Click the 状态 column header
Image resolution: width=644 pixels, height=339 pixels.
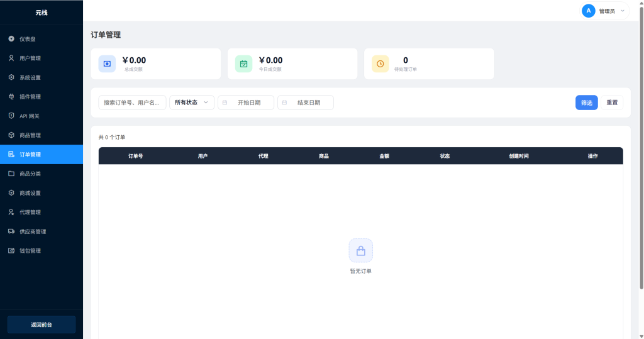point(445,156)
